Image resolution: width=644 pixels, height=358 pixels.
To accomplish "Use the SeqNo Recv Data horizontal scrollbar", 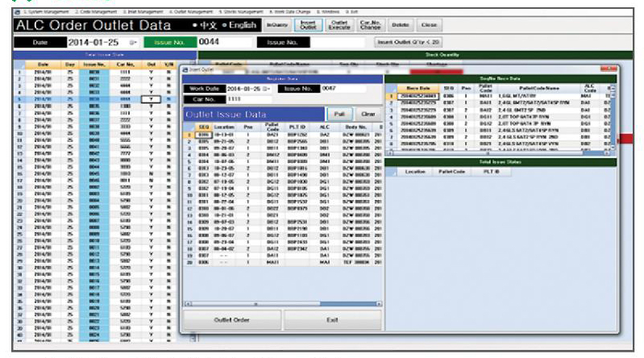I will click(498, 152).
